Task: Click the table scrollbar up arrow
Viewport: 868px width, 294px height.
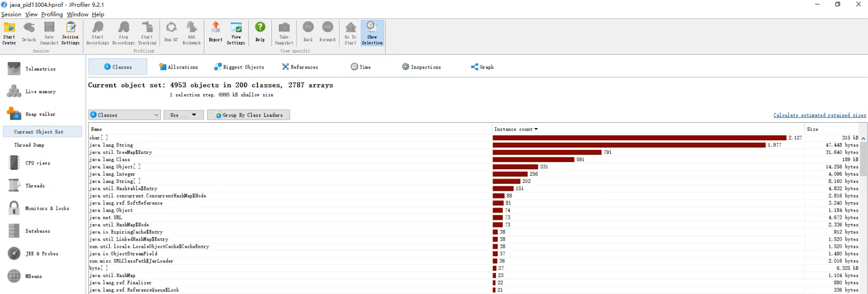Action: click(x=863, y=138)
